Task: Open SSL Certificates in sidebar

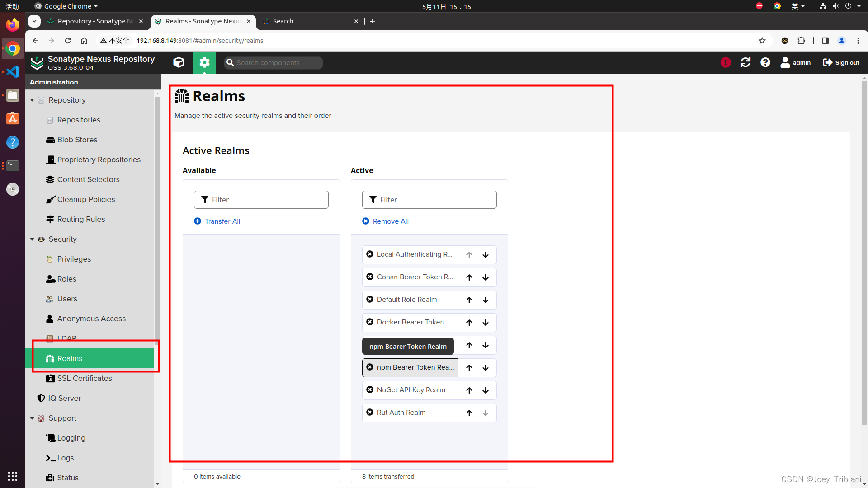Action: pyautogui.click(x=85, y=378)
